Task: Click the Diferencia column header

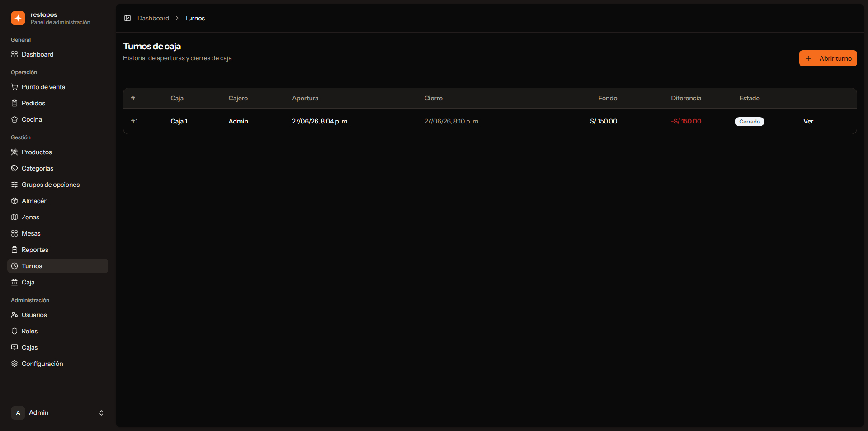Action: click(686, 98)
